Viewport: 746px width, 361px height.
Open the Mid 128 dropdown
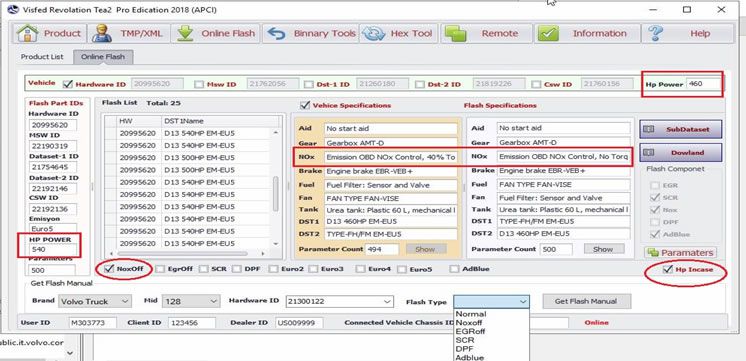[x=191, y=302]
